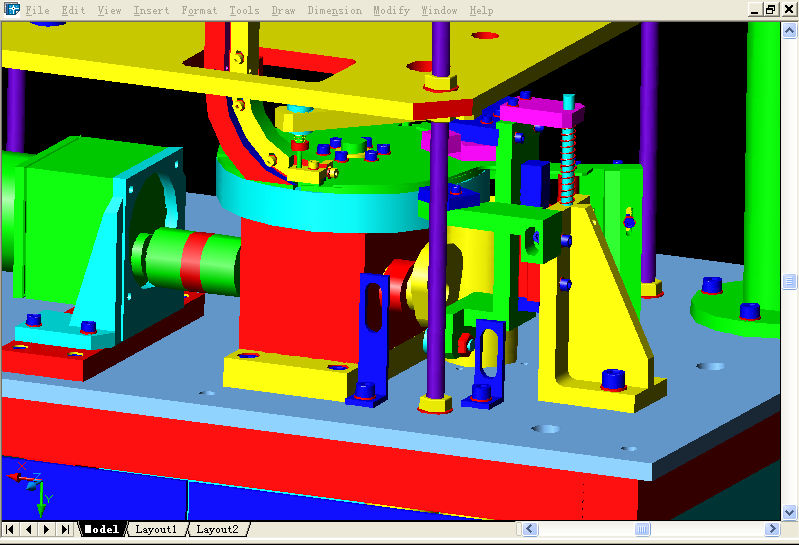Viewport: 799px width, 545px height.
Task: Switch to the Layout2 tab
Action: (217, 529)
